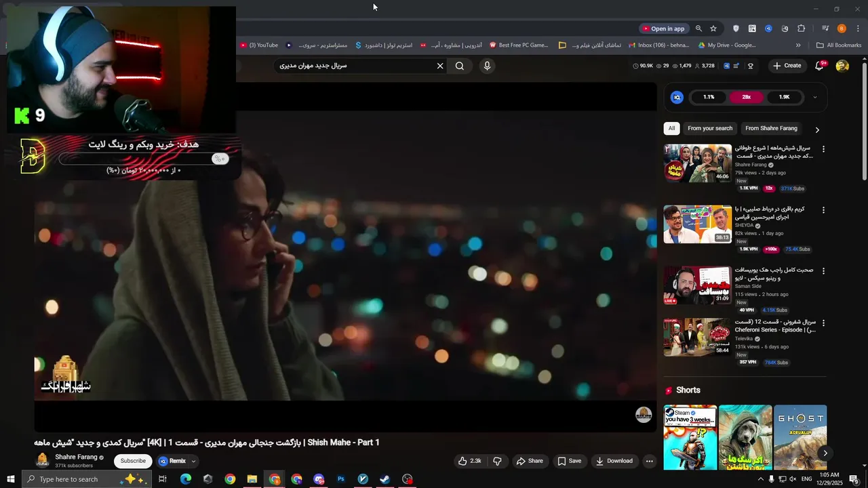Click the Windows taskbar search box
The height and width of the screenshot is (488, 868).
pos(87,479)
